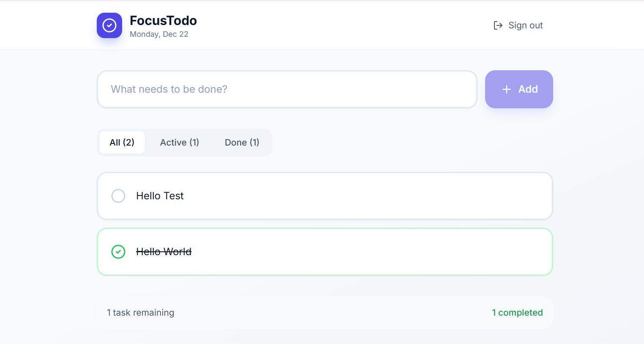
Task: Click the FocusTodo checkmark logo icon
Action: click(x=109, y=25)
